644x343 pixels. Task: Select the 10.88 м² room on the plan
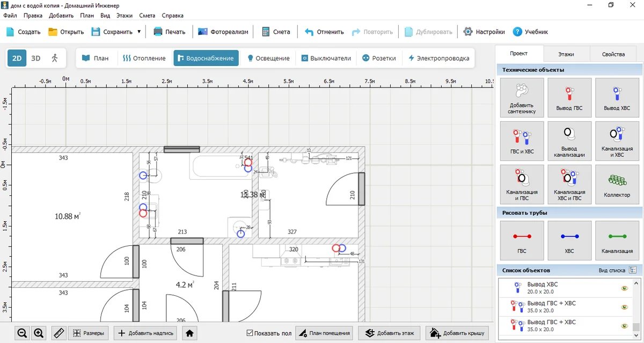point(68,216)
